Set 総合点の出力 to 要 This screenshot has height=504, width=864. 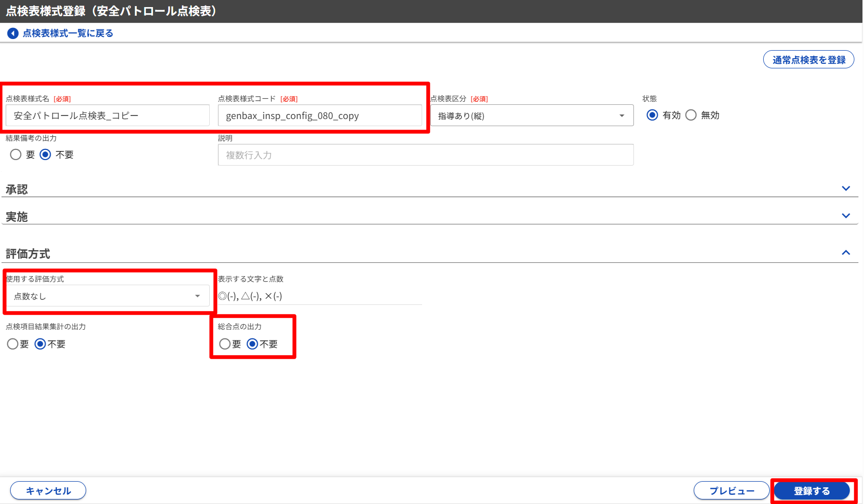225,344
